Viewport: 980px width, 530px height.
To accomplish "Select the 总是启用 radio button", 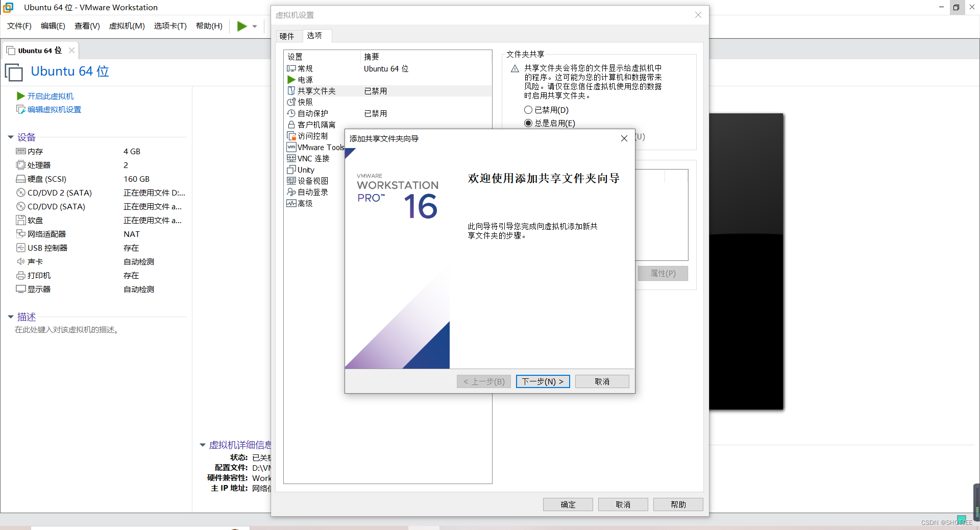I will click(x=528, y=123).
